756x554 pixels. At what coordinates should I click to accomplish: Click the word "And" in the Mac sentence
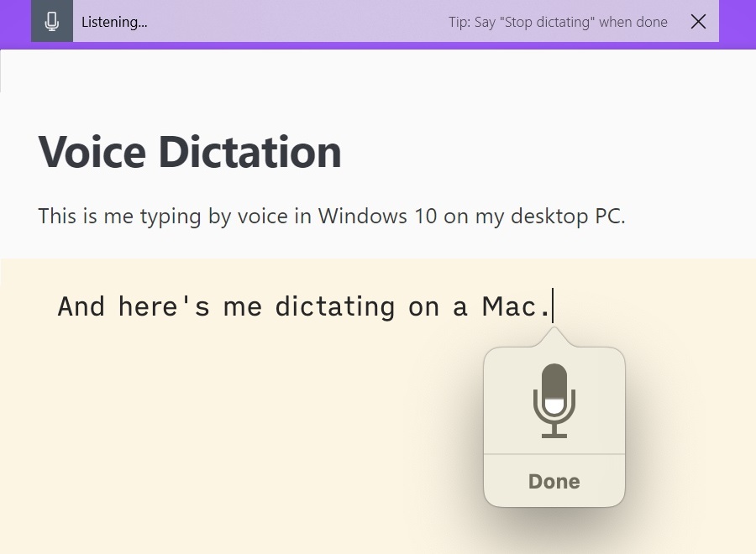pos(81,306)
